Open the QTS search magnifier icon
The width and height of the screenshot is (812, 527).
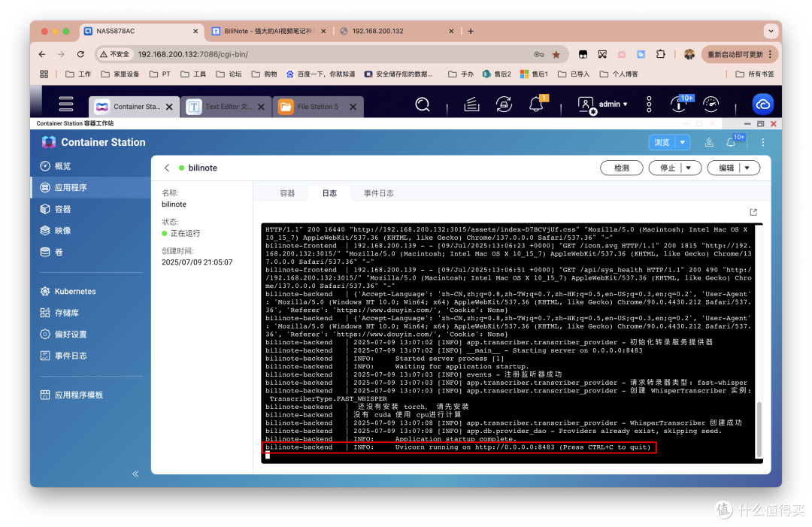pyautogui.click(x=423, y=104)
